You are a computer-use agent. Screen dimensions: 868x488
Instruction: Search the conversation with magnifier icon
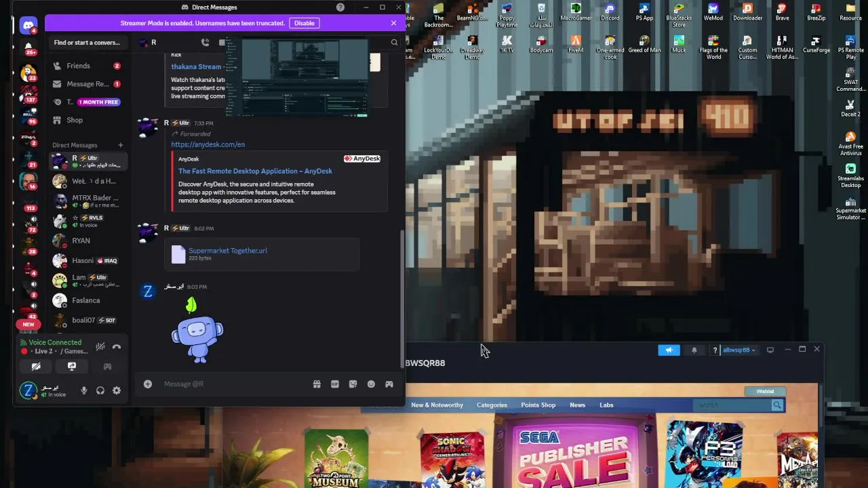coord(394,42)
